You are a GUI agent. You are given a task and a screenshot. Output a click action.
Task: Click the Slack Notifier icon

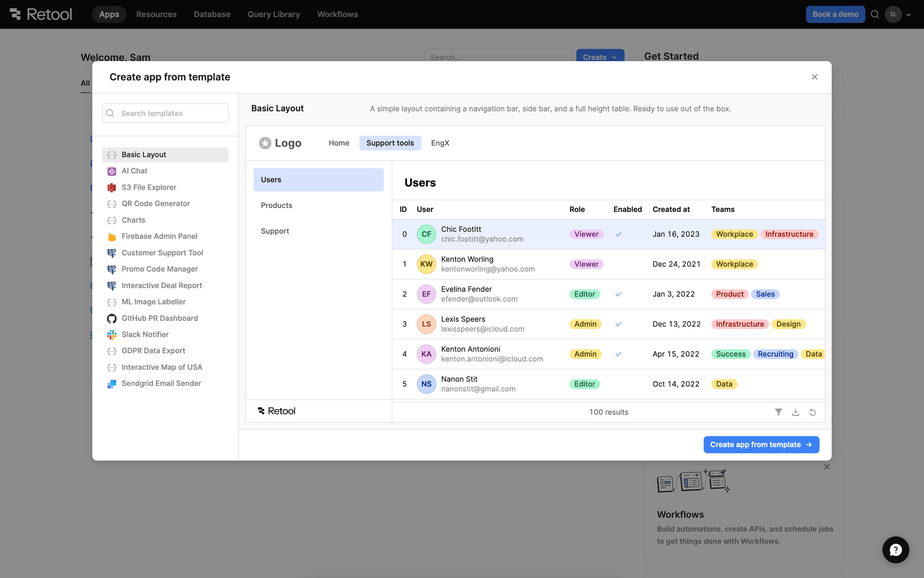point(112,335)
